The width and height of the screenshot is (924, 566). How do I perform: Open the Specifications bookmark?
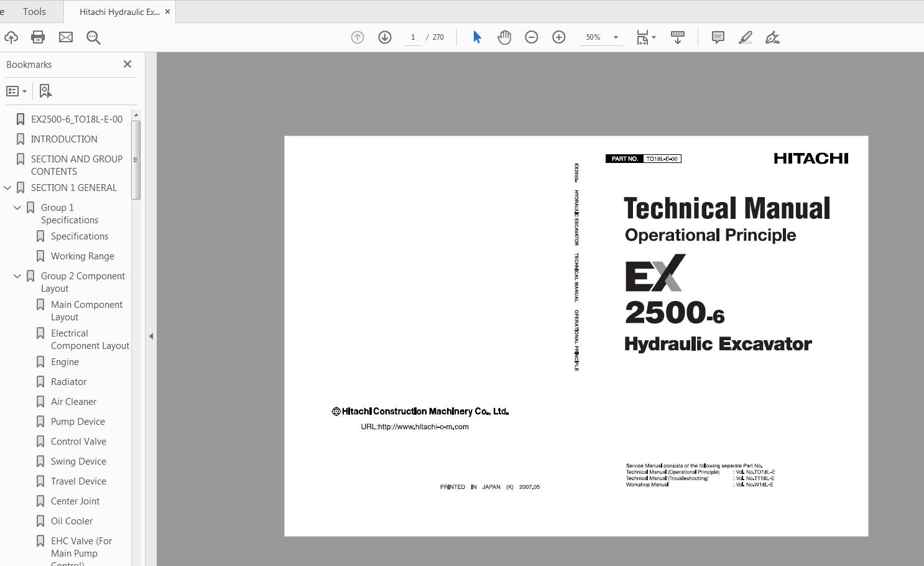[x=80, y=236]
